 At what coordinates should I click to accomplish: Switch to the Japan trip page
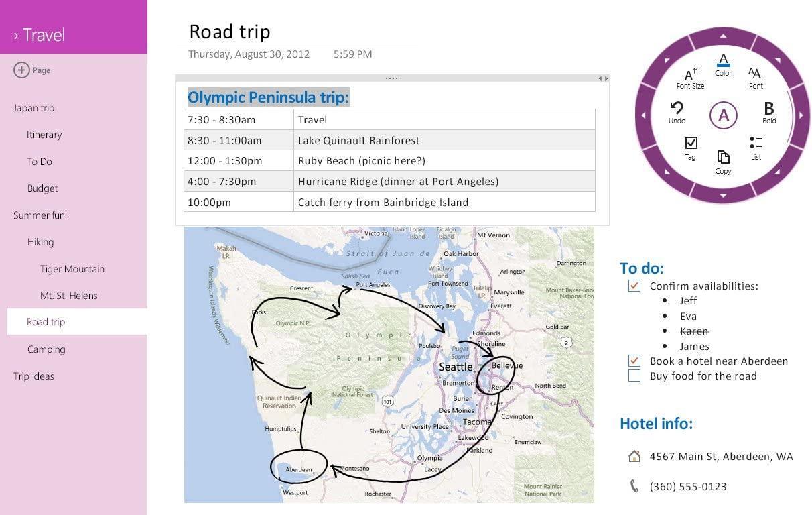(34, 108)
